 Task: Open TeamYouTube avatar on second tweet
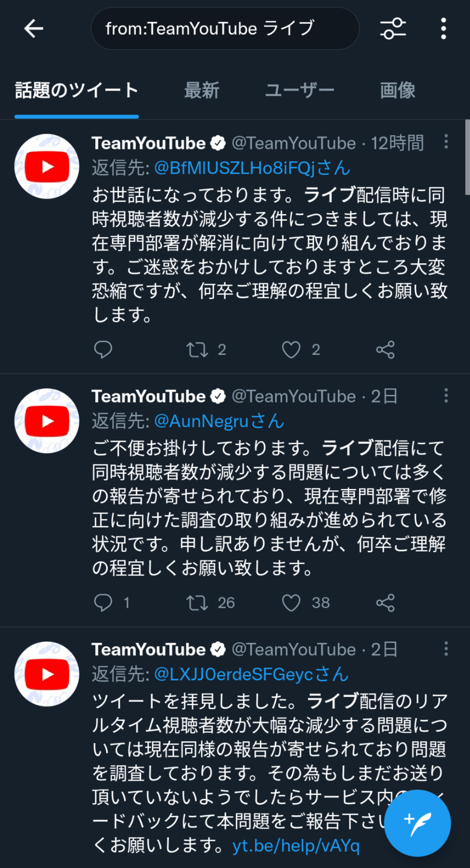click(x=47, y=421)
